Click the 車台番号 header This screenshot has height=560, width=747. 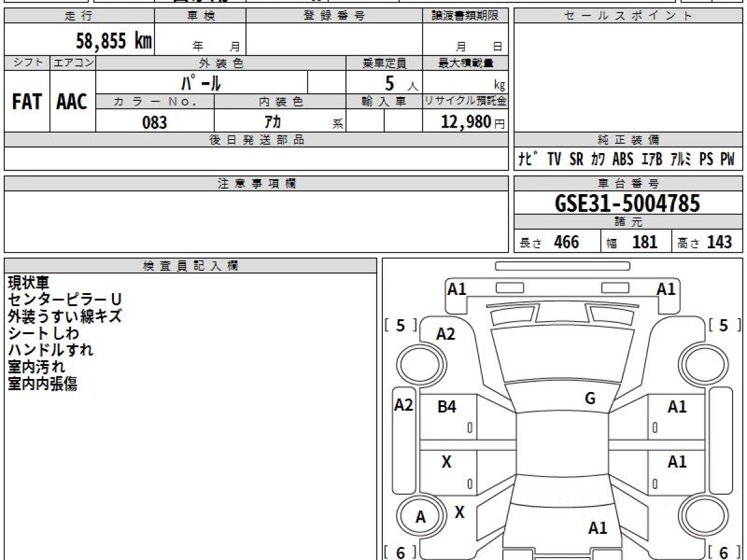[x=628, y=184]
